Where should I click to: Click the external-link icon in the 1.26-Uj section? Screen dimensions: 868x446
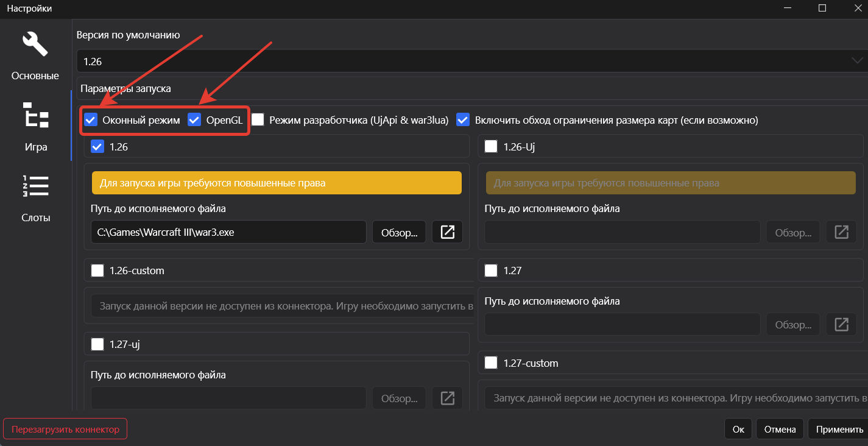click(x=842, y=232)
